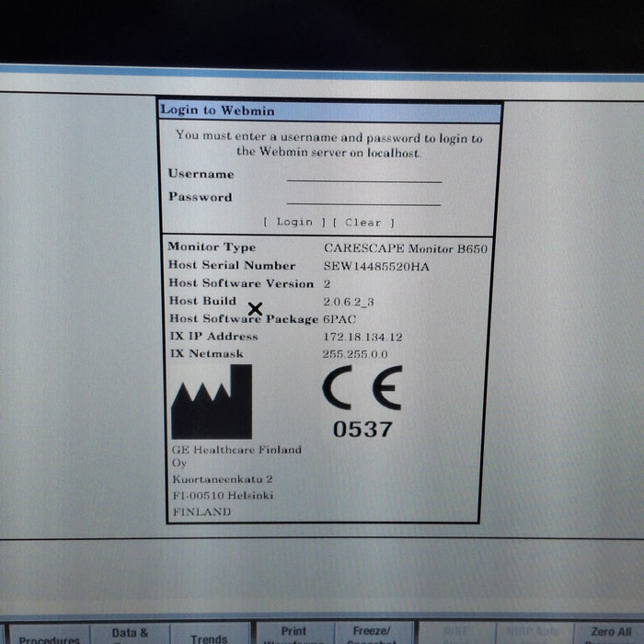Image resolution: width=644 pixels, height=644 pixels.
Task: Click the Username input field
Action: pyautogui.click(x=364, y=175)
